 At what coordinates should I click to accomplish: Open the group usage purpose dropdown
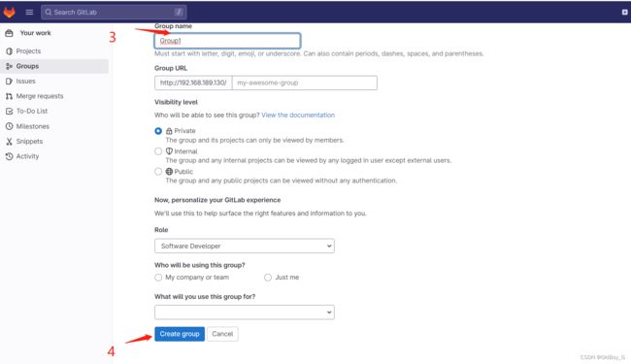(245, 313)
